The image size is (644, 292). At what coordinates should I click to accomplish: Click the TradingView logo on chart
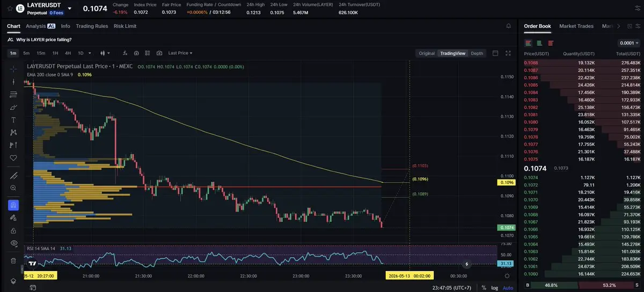(32, 263)
